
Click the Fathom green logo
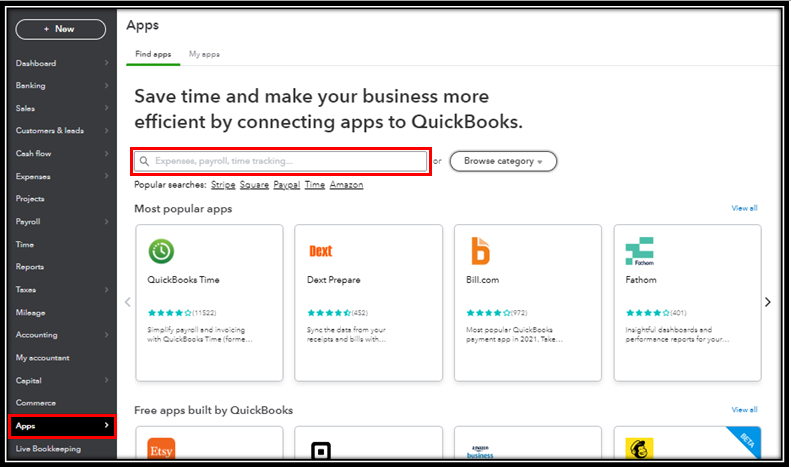pyautogui.click(x=640, y=251)
